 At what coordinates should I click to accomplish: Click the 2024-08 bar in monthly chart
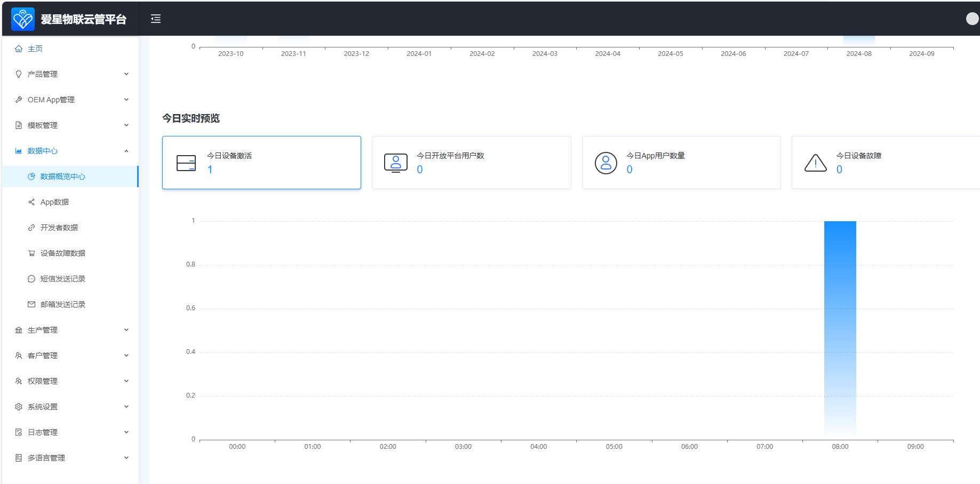[859, 42]
